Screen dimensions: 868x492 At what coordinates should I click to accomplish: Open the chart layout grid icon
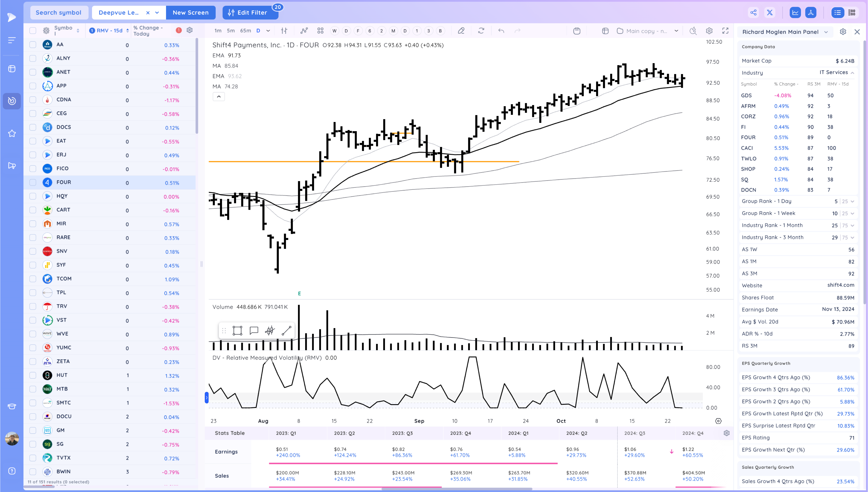320,31
